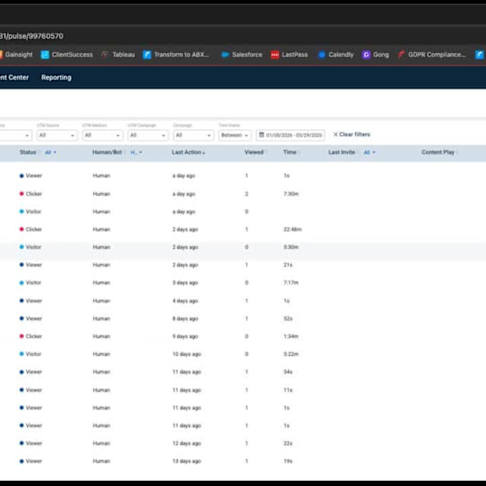486x486 pixels.
Task: Click the '1.34m' time value
Action: pos(291,336)
